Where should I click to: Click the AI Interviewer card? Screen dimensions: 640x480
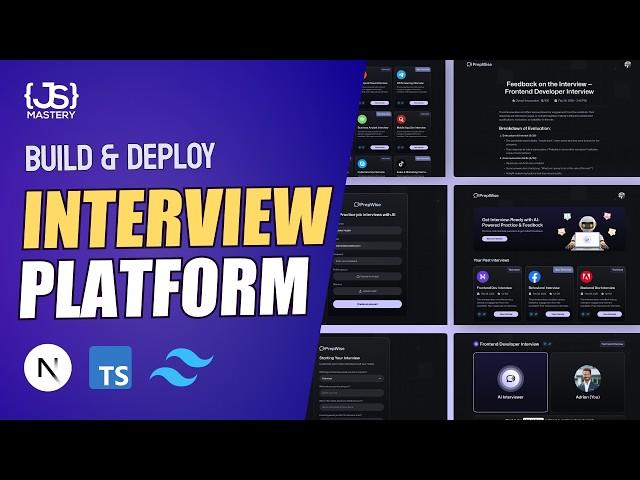pyautogui.click(x=510, y=382)
